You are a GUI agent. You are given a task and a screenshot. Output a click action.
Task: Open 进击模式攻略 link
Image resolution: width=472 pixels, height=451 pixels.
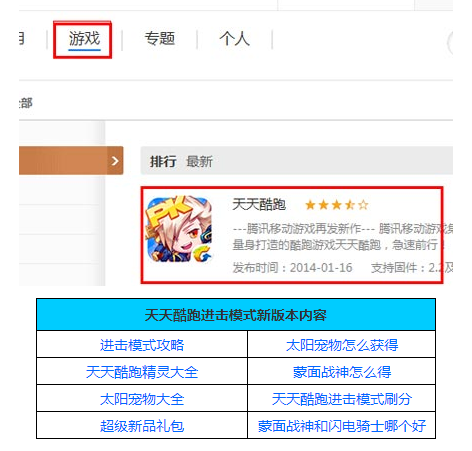142,345
